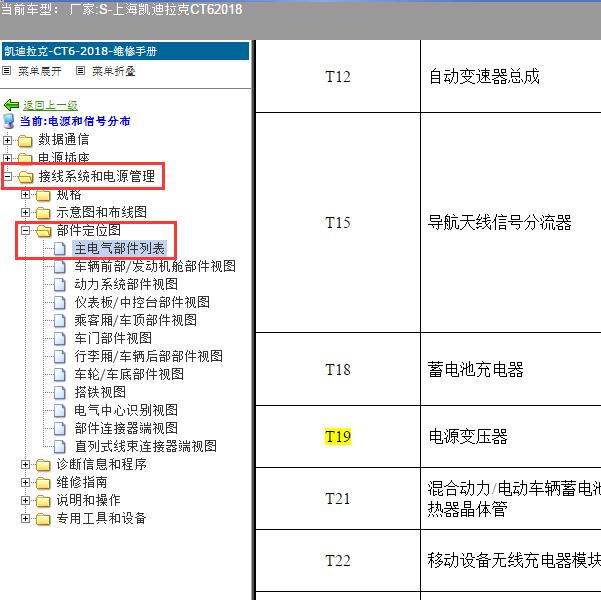Open 搭铁视图 page

(x=100, y=392)
